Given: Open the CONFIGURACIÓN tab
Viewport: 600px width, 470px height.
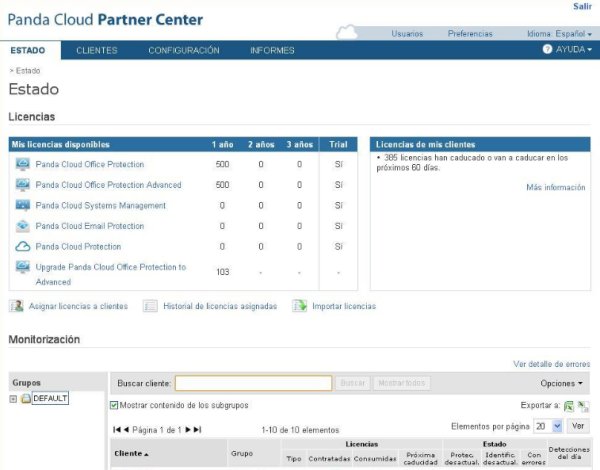Looking at the screenshot, I should tap(184, 50).
